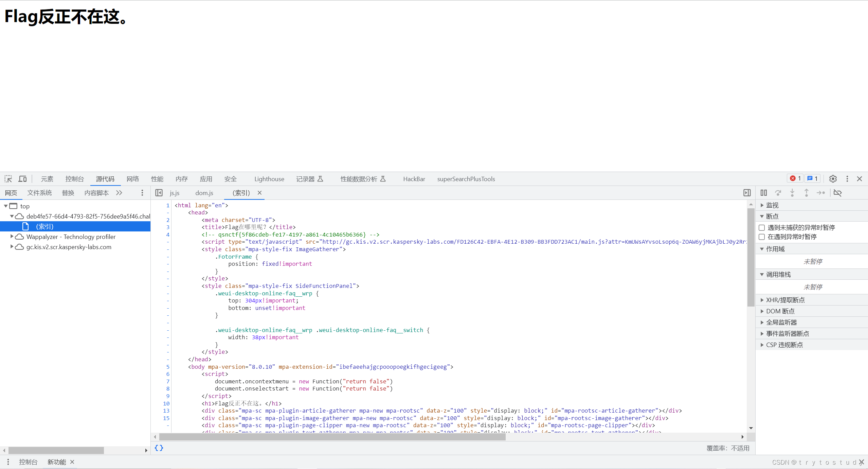This screenshot has width=868, height=469.
Task: Open the dom.js file tab
Action: (x=204, y=193)
